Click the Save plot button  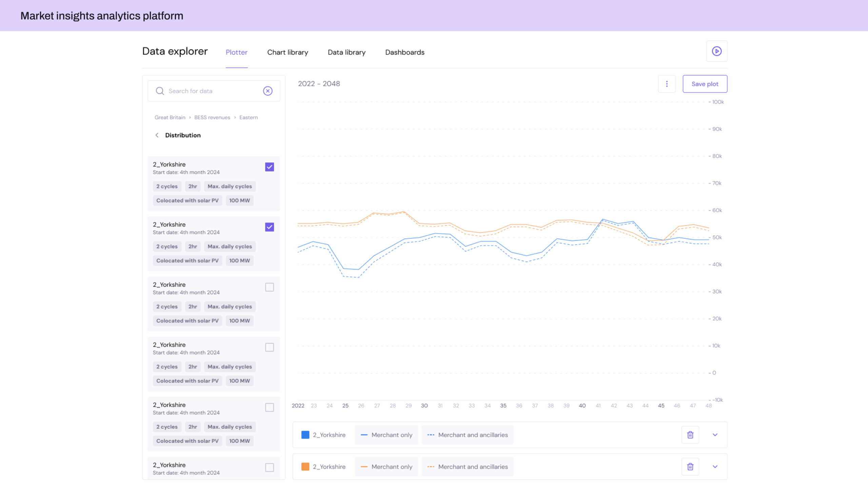(x=705, y=84)
